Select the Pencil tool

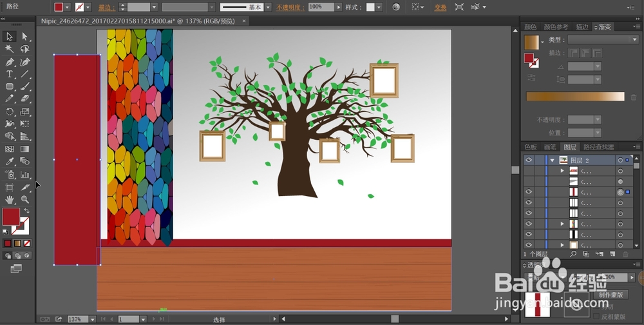(x=10, y=99)
